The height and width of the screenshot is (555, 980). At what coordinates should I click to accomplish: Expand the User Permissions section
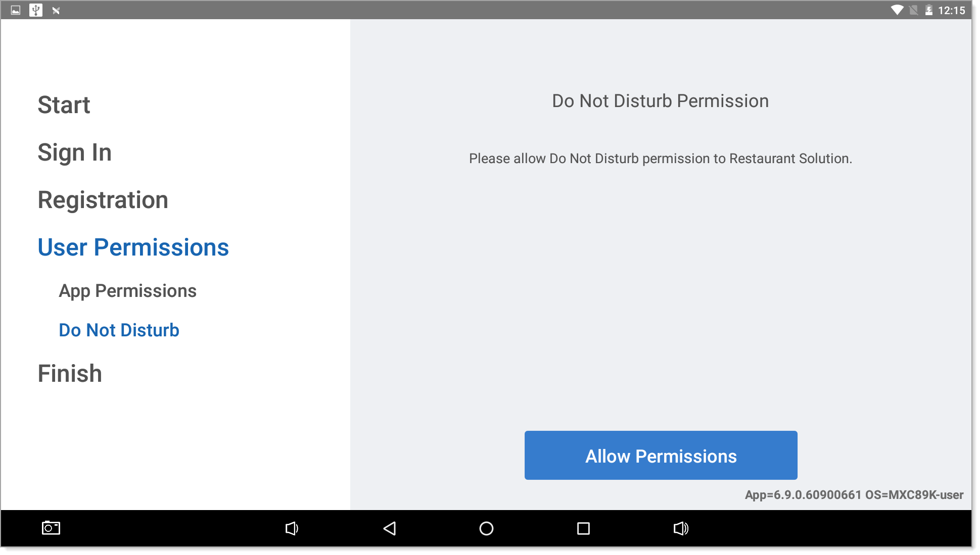point(133,247)
